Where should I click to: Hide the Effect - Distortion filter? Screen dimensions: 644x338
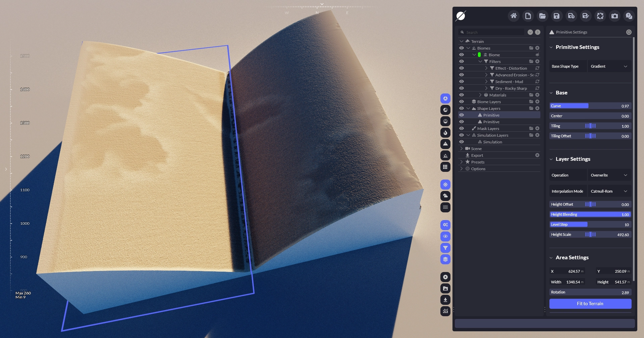(x=462, y=68)
